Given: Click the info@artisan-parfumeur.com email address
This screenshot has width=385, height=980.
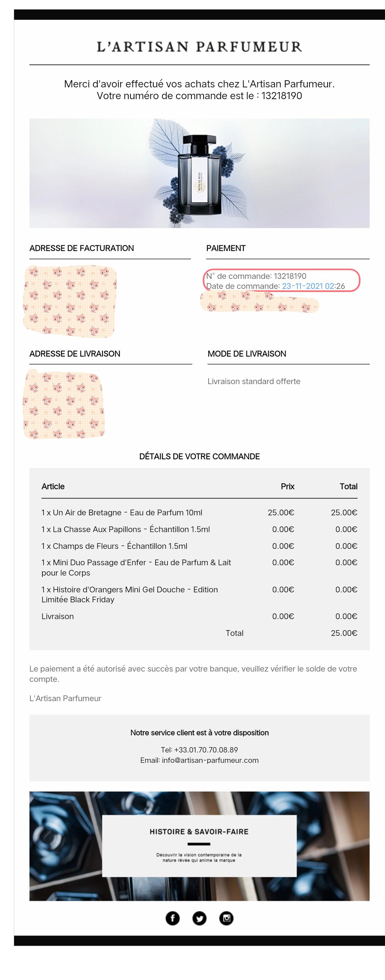Looking at the screenshot, I should (x=210, y=760).
